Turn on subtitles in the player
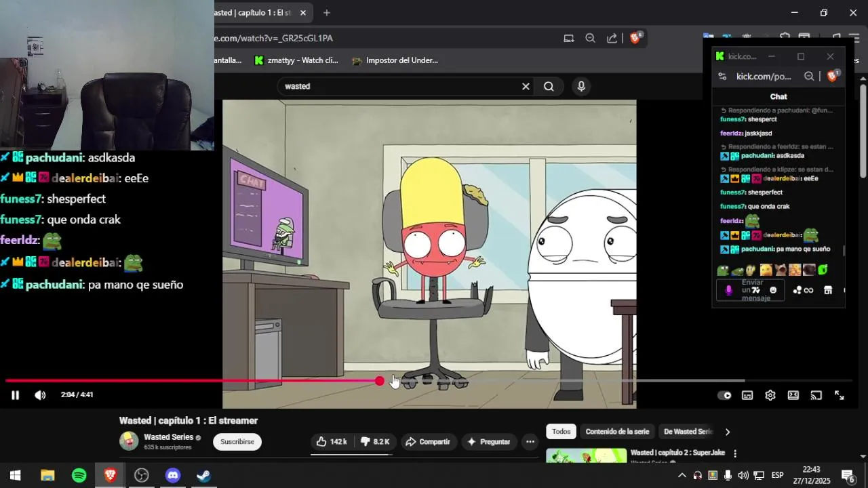Viewport: 868px width, 488px height. [747, 395]
